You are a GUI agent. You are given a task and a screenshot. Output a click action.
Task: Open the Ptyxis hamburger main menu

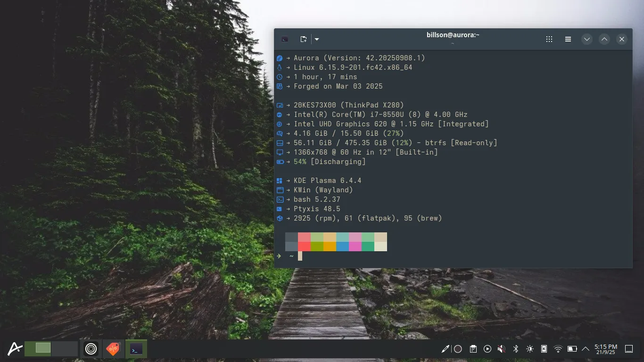tap(569, 39)
